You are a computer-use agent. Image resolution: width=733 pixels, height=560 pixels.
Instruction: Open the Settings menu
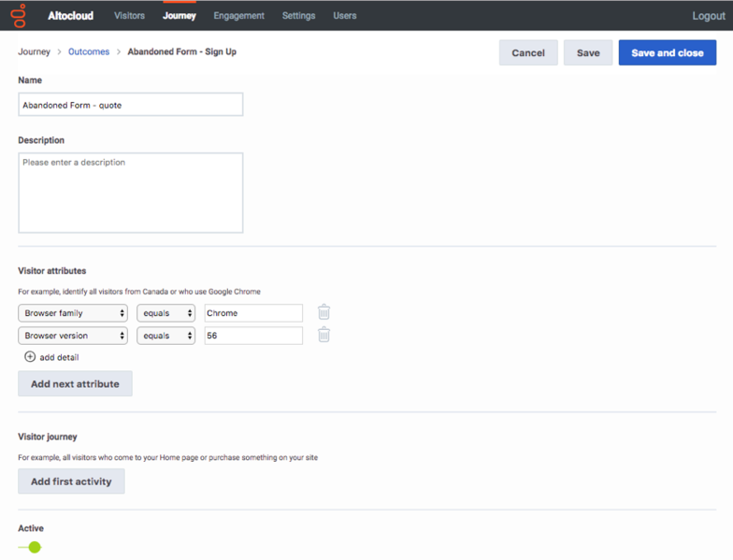point(299,15)
